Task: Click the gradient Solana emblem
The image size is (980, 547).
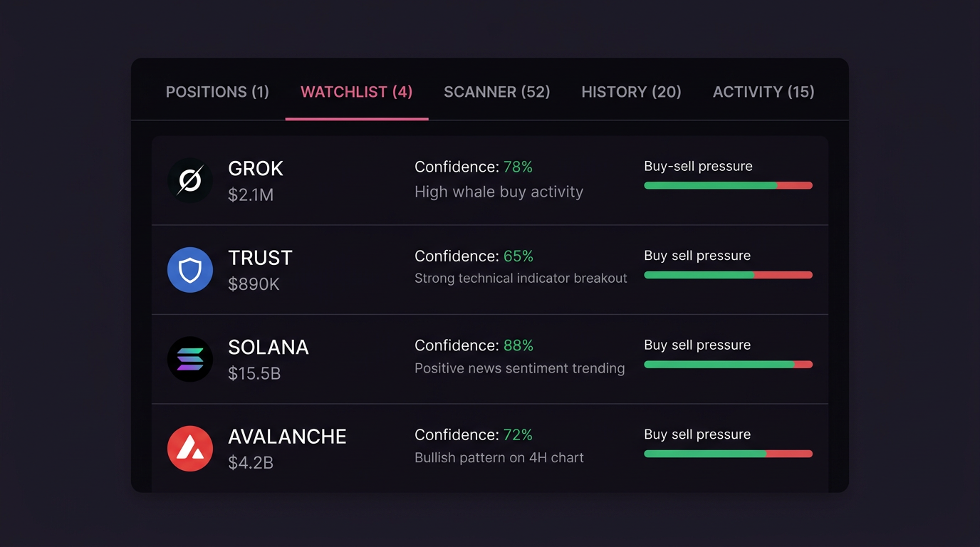Action: point(190,359)
